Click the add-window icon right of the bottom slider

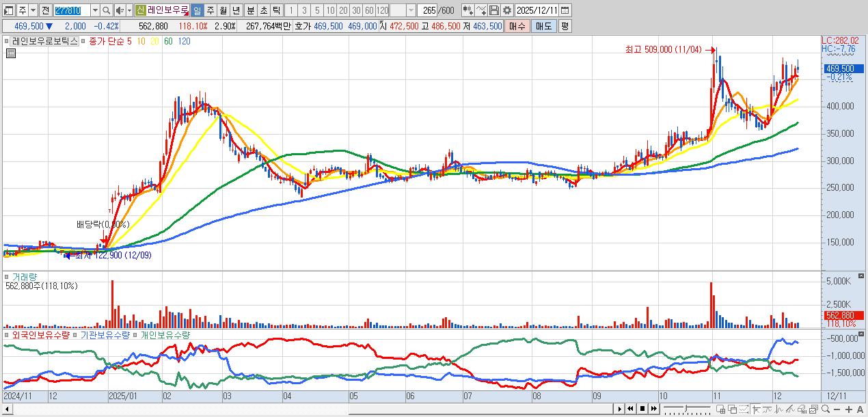pyautogui.click(x=721, y=409)
